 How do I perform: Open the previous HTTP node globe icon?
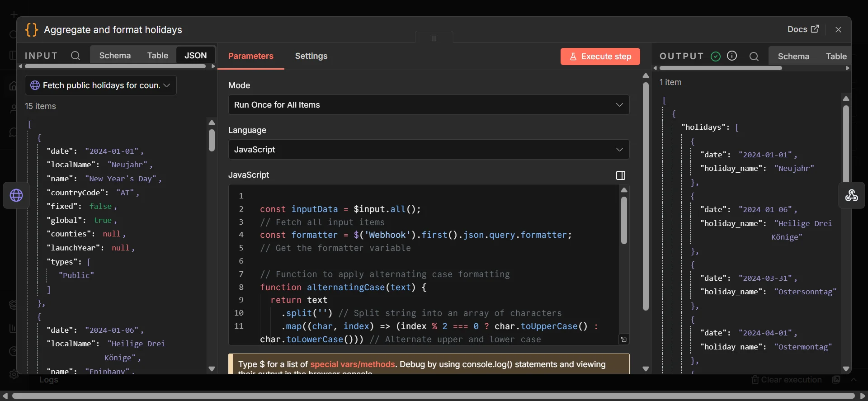(16, 195)
